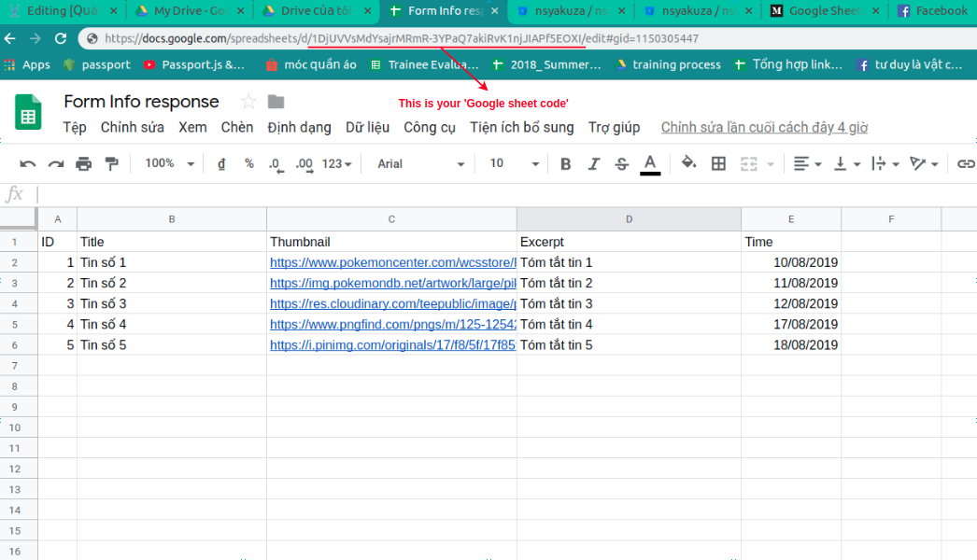Increase decimal places

304,164
